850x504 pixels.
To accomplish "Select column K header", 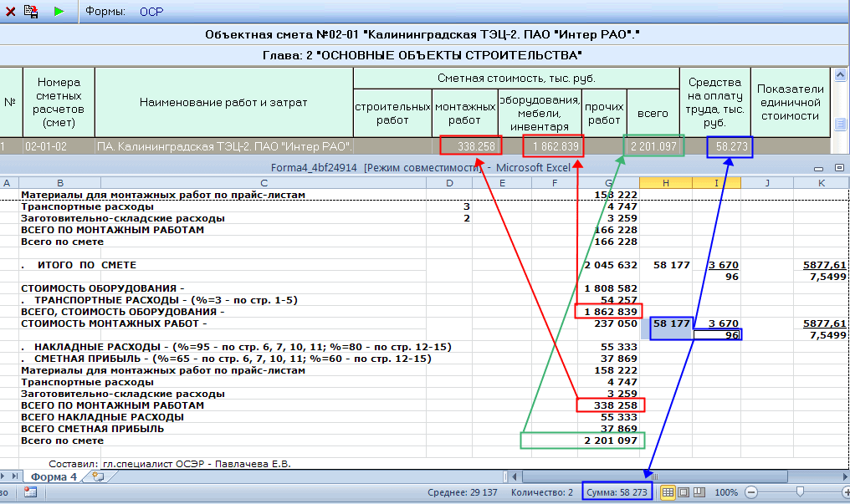I will [822, 183].
